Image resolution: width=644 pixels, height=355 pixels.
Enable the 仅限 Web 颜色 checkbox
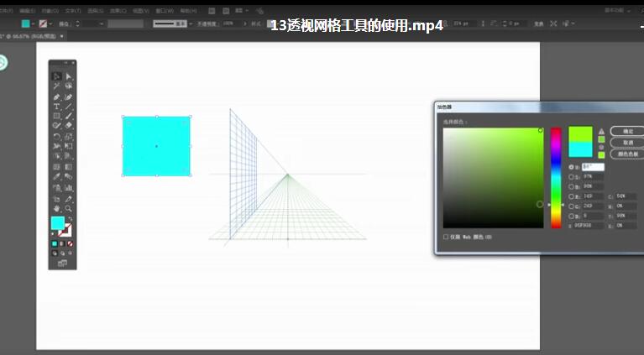446,237
